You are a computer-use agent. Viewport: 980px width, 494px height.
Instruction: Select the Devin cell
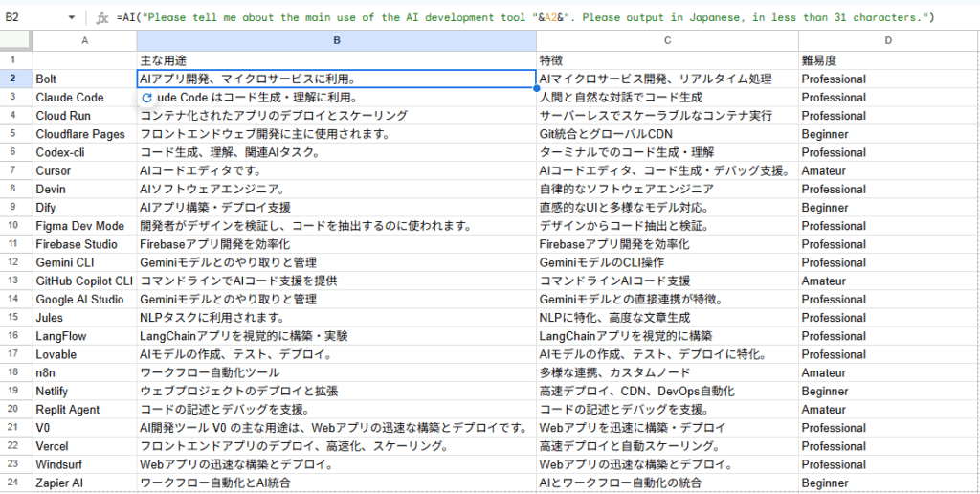coord(85,189)
